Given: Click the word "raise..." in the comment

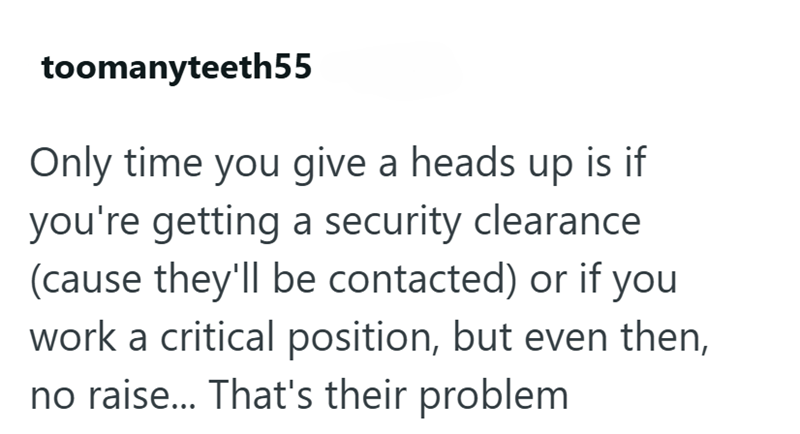Looking at the screenshot, I should [x=141, y=395].
